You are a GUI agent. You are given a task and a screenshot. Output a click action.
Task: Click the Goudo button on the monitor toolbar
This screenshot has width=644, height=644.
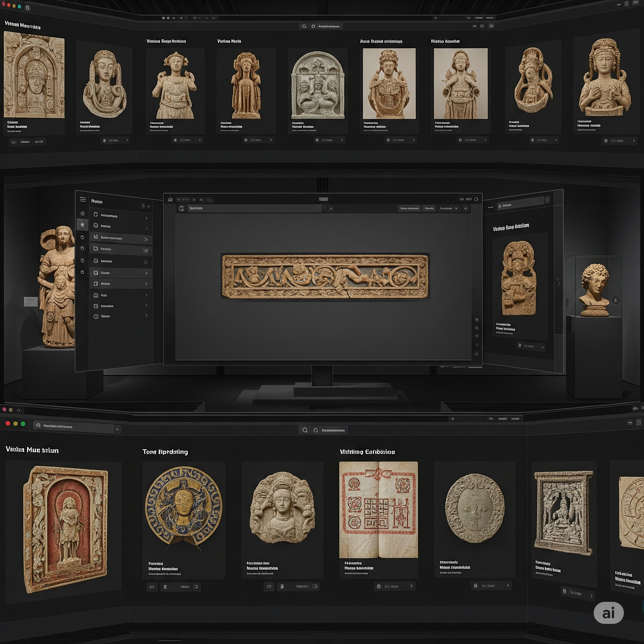point(429,208)
